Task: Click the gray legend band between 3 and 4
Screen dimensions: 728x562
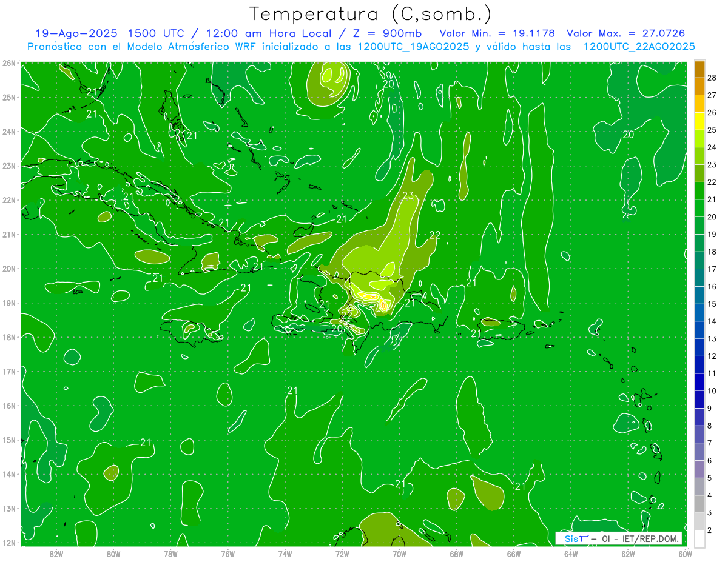Action: (699, 504)
